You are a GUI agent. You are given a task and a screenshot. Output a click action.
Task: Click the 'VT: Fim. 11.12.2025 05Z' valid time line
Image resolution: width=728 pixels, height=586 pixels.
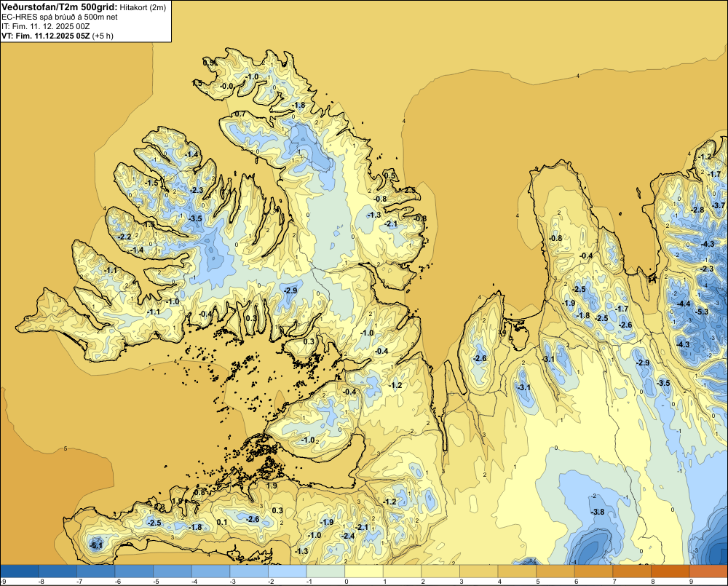[x=45, y=35]
